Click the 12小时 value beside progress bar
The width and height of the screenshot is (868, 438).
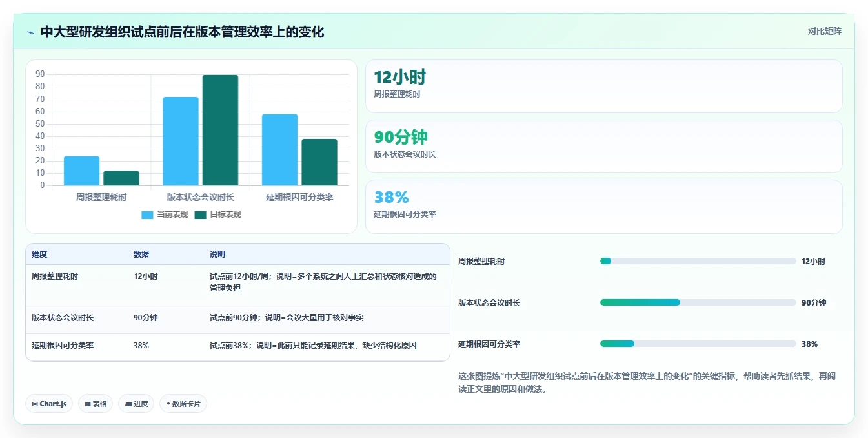coord(813,261)
